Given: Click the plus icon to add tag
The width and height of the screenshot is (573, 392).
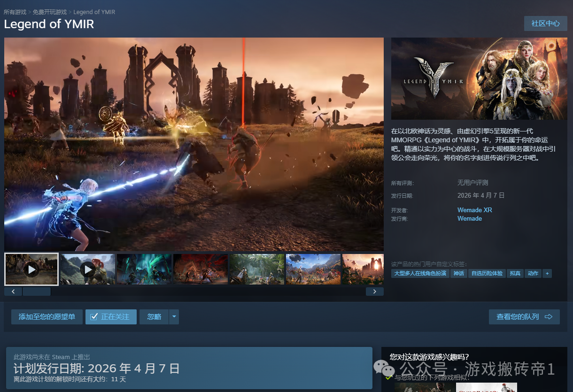Looking at the screenshot, I should coord(547,273).
